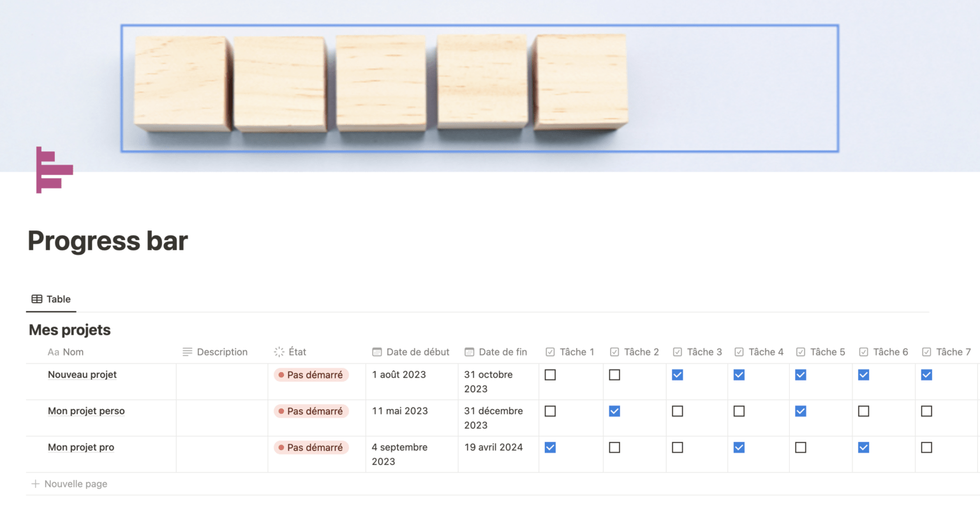
Task: Open the Nouveau projet page
Action: coord(82,375)
